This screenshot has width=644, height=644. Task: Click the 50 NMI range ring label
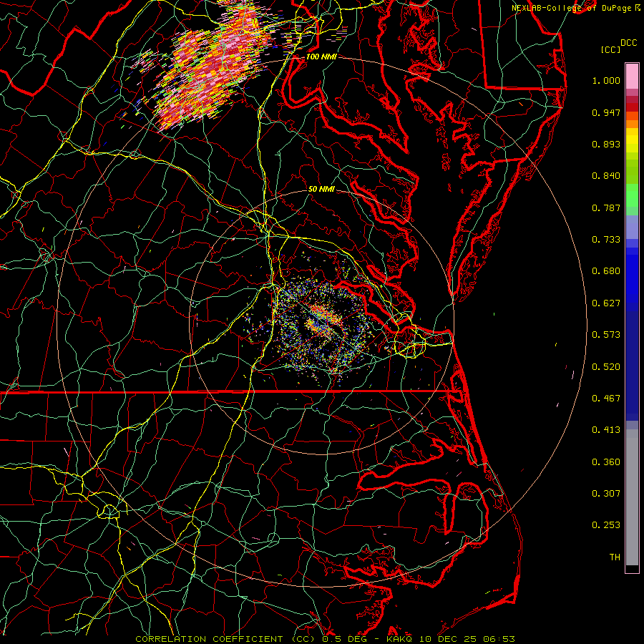click(321, 189)
